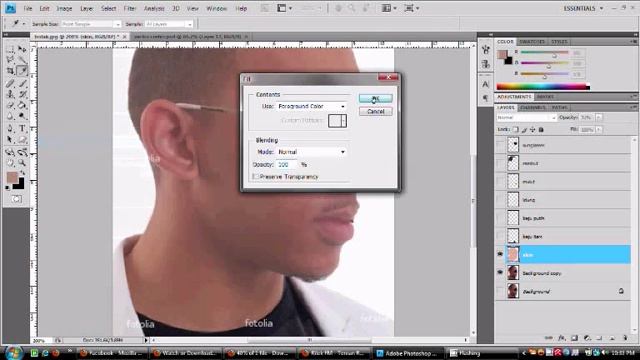Hide the Background copy layer
Image resolution: width=640 pixels, height=360 pixels.
tap(500, 272)
